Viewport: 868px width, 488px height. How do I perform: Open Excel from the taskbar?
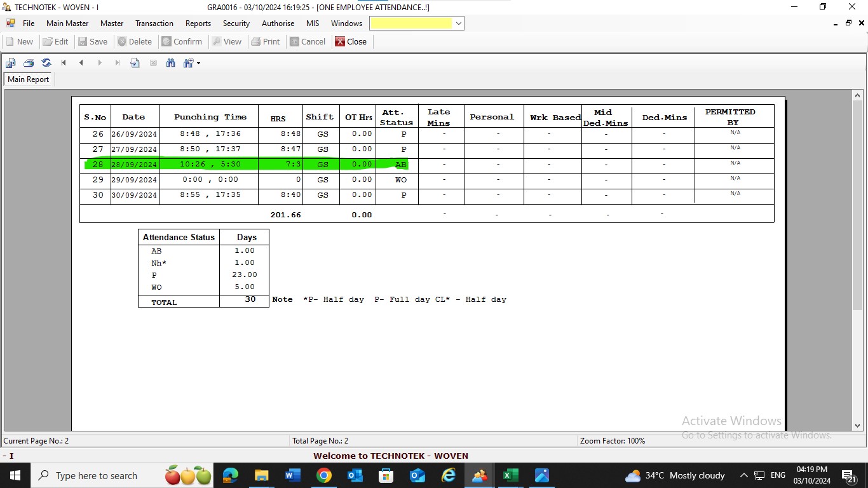click(511, 475)
